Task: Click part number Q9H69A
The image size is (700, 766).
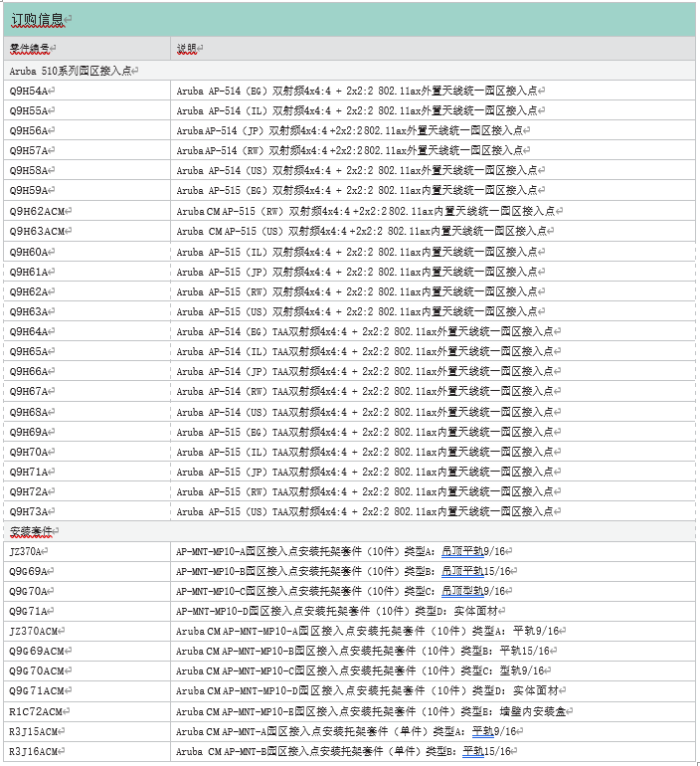Action: [29, 433]
